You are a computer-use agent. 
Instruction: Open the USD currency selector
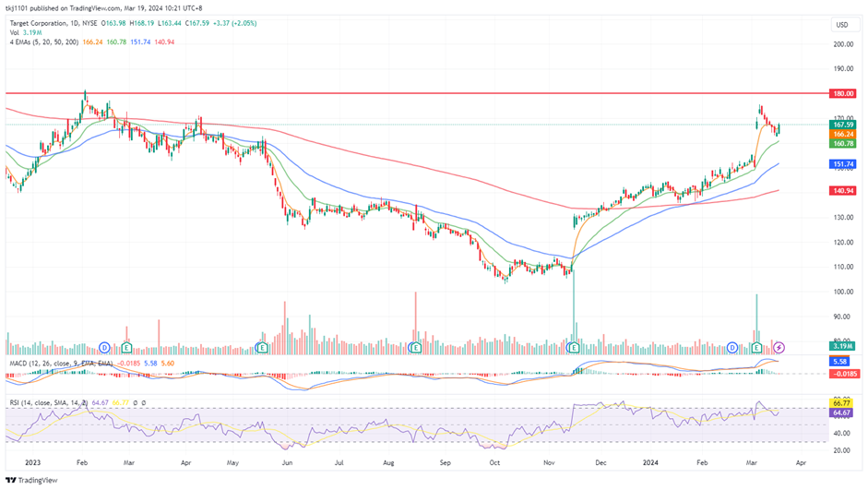coord(840,25)
